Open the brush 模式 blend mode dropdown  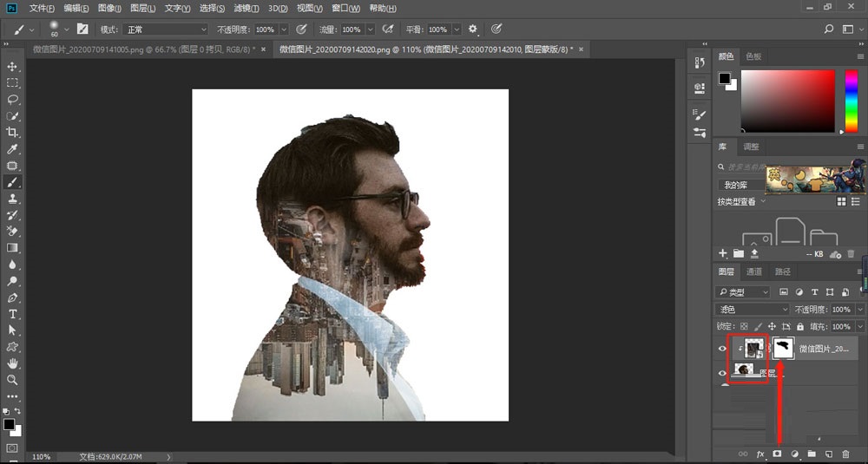[165, 29]
